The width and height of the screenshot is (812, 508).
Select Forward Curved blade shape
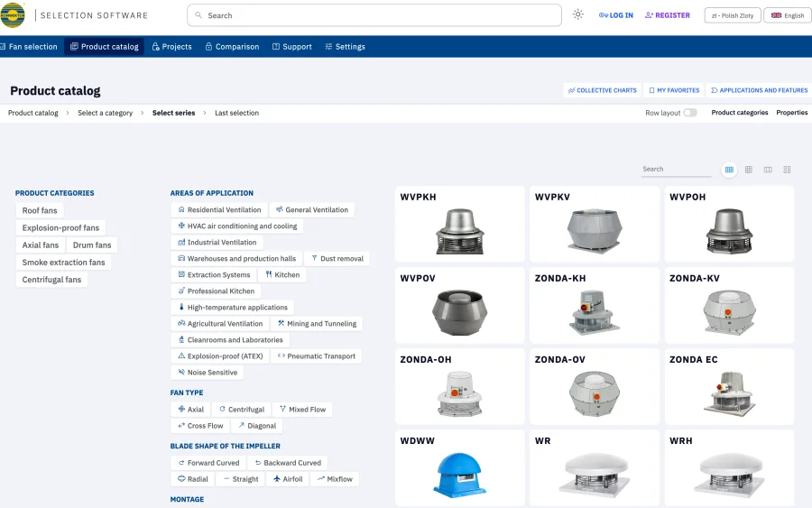[x=208, y=463]
